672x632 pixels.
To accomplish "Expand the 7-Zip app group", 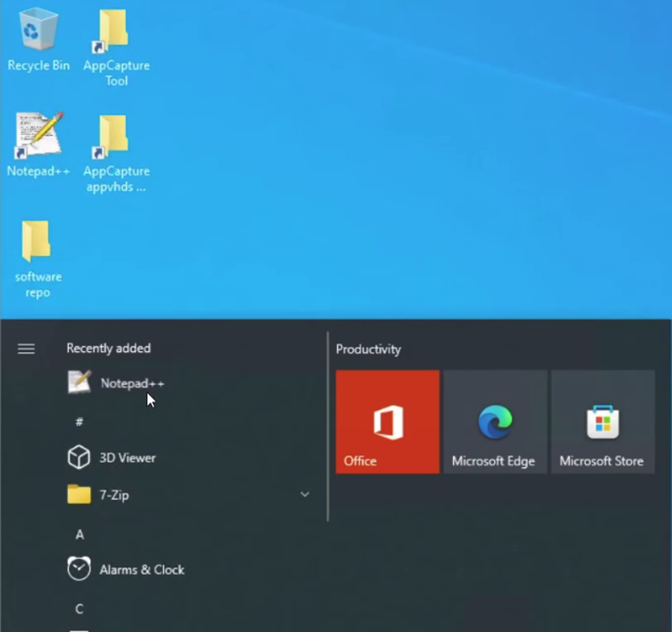I will [305, 494].
